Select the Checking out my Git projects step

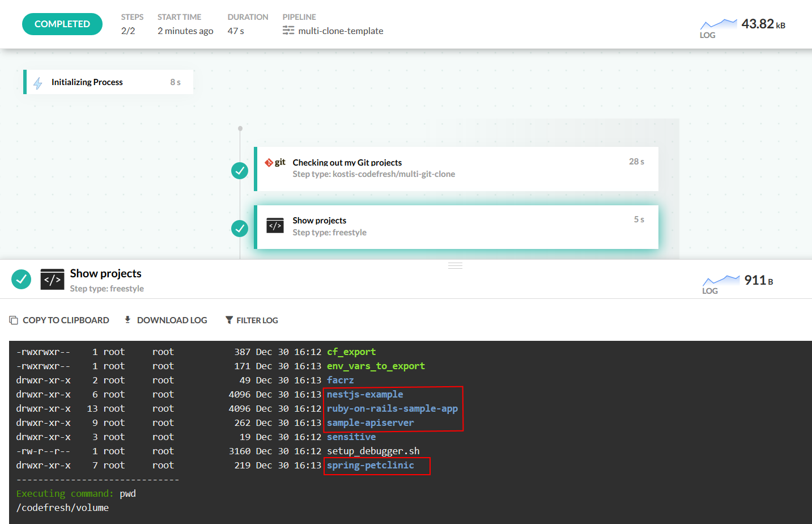456,169
